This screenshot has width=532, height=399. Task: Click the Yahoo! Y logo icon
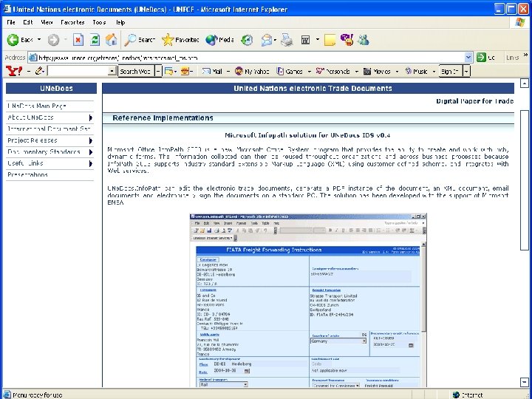14,71
